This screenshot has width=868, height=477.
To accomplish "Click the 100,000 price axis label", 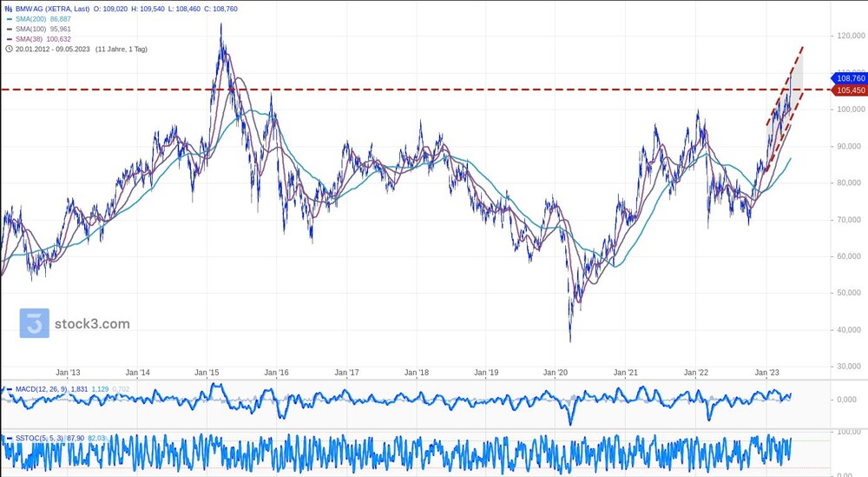I will [x=852, y=109].
